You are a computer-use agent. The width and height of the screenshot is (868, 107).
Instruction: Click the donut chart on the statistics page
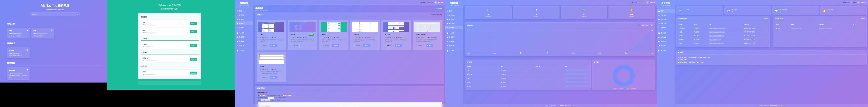pyautogui.click(x=623, y=76)
